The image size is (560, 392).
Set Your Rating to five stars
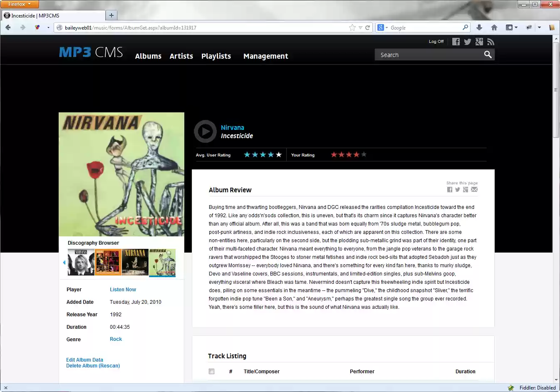tap(364, 154)
